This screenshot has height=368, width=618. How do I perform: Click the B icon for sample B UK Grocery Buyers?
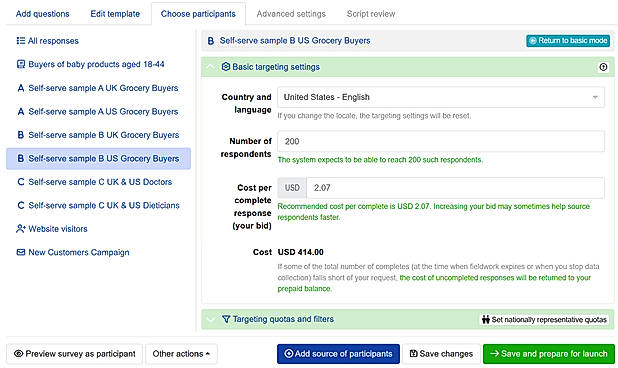(x=21, y=135)
